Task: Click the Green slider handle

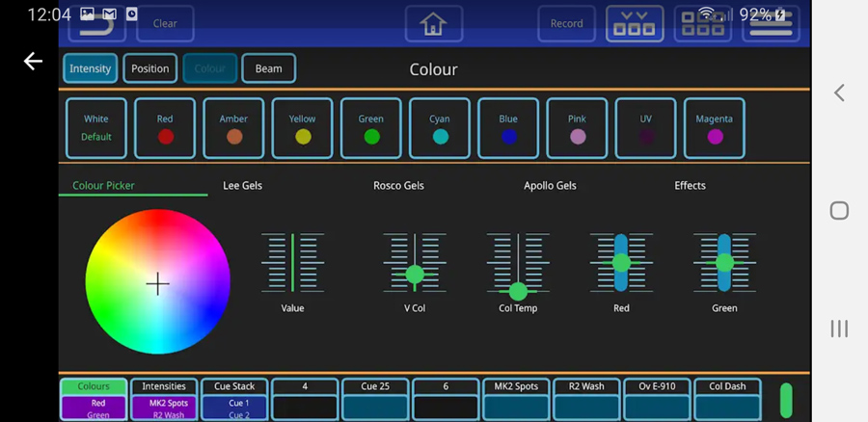Action: tap(724, 263)
